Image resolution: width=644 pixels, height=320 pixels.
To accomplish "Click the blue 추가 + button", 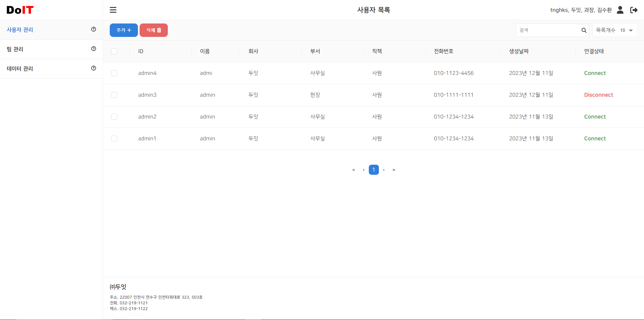I will (x=124, y=30).
